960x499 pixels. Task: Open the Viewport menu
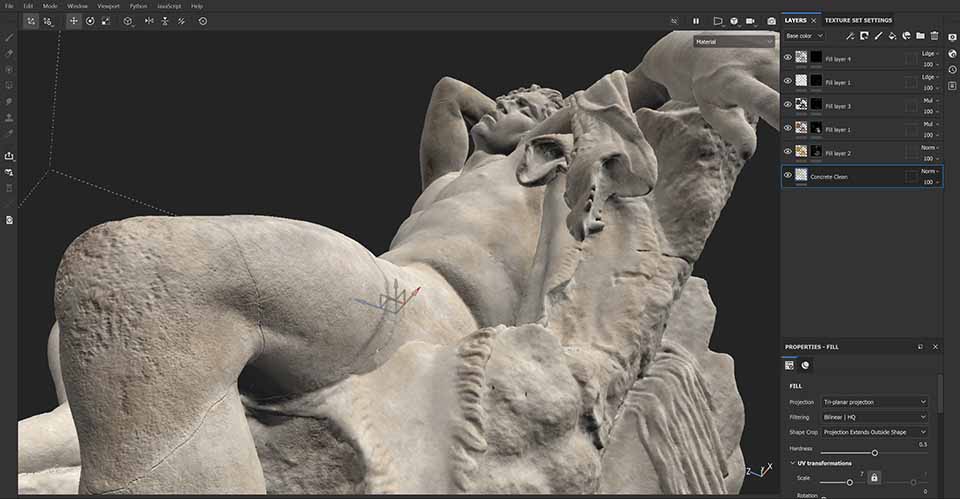[108, 6]
